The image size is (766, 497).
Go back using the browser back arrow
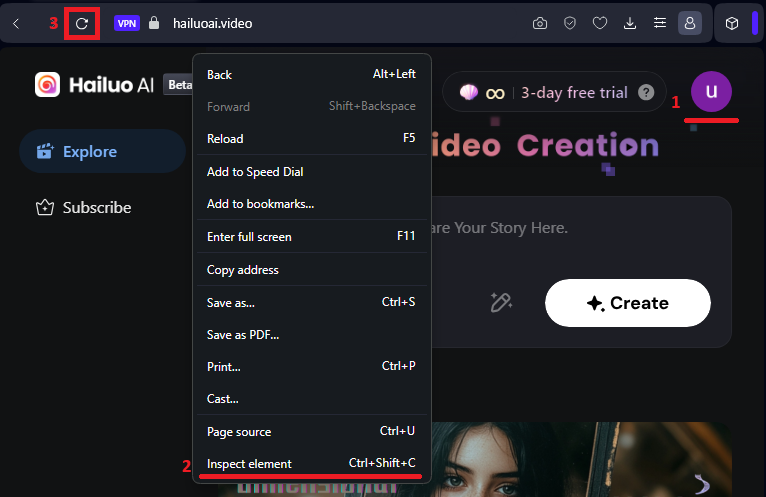coord(16,23)
